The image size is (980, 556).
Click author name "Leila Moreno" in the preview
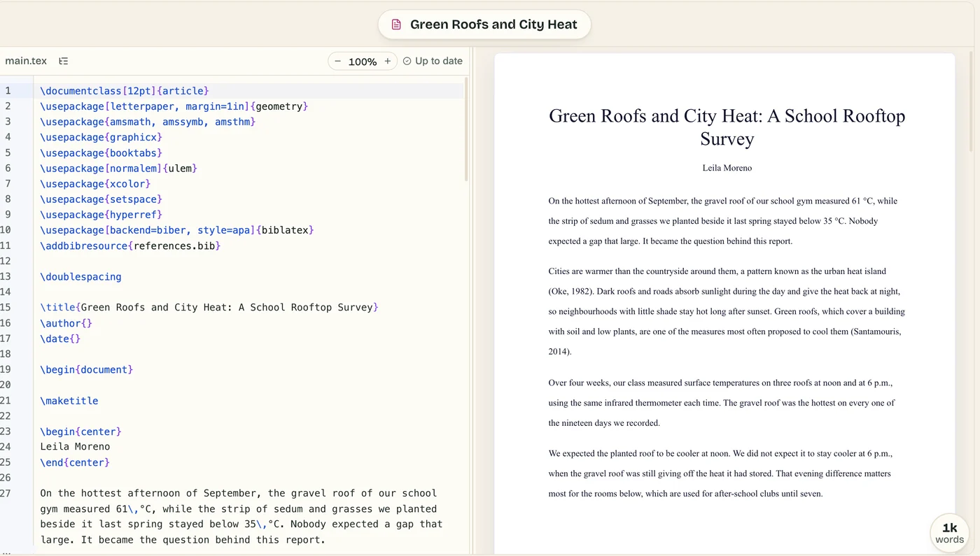coord(727,168)
